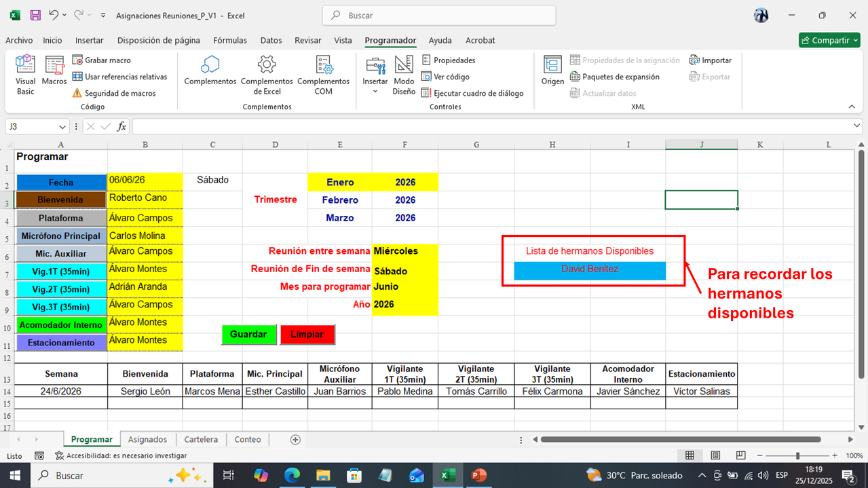This screenshot has height=488, width=868.
Task: Click the 100% zoom level
Action: point(854,456)
